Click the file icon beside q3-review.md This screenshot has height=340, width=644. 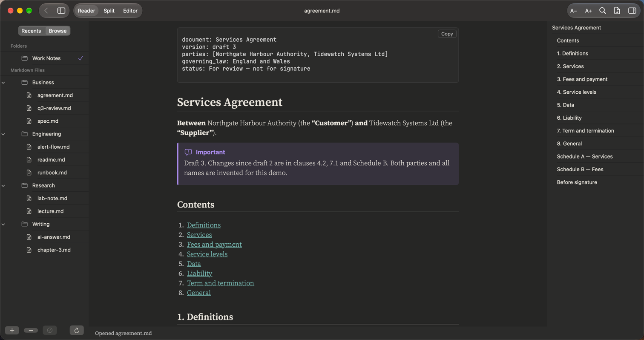coord(29,108)
